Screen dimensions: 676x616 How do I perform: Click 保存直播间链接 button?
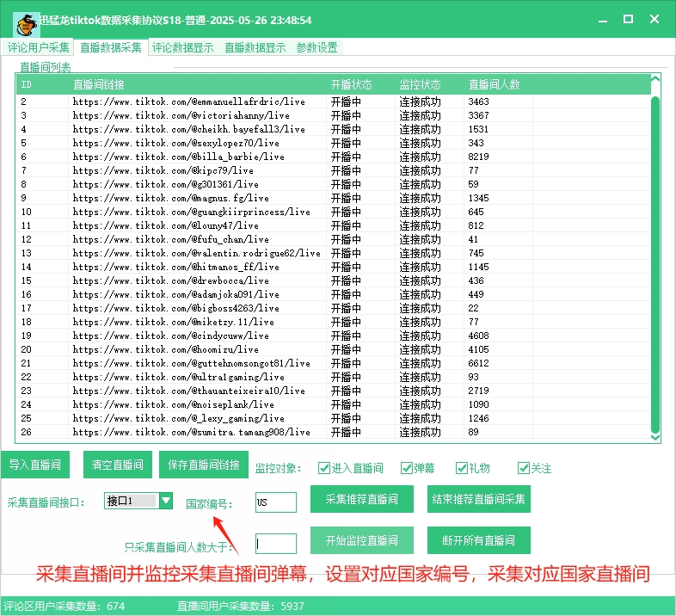coord(204,465)
